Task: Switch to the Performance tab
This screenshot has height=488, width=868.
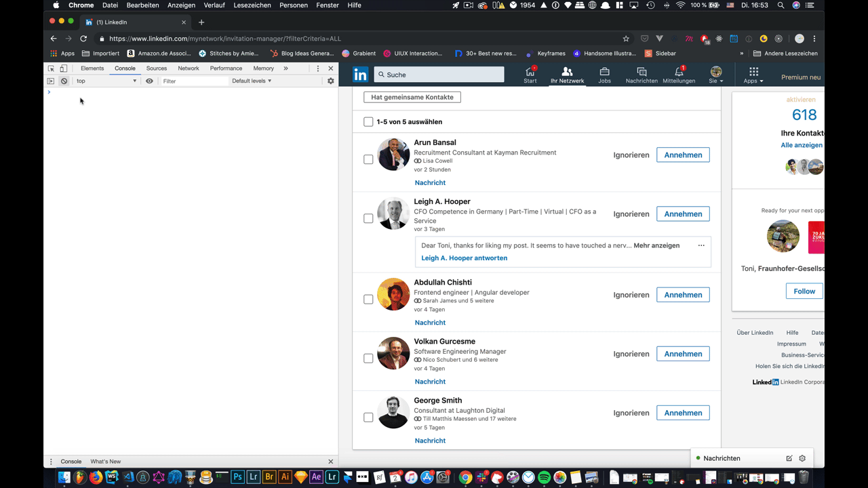Action: (x=226, y=68)
